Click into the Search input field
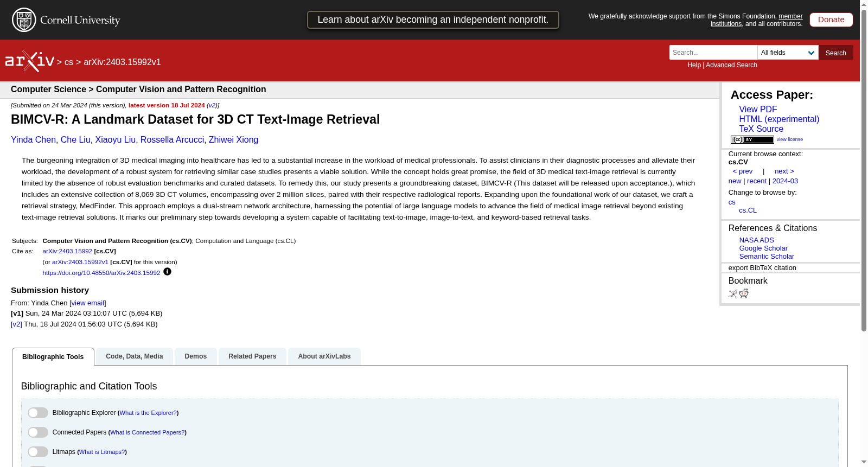The height and width of the screenshot is (467, 868). pyautogui.click(x=713, y=53)
